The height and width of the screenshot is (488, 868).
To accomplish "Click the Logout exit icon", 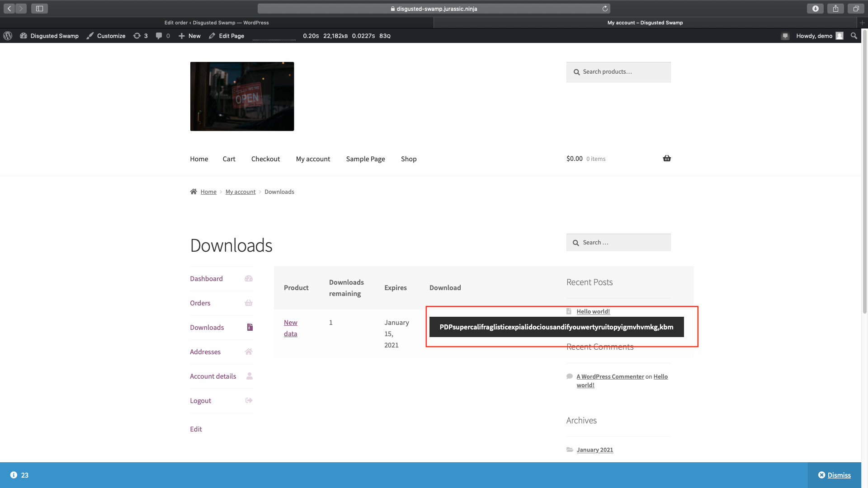I will tap(248, 400).
